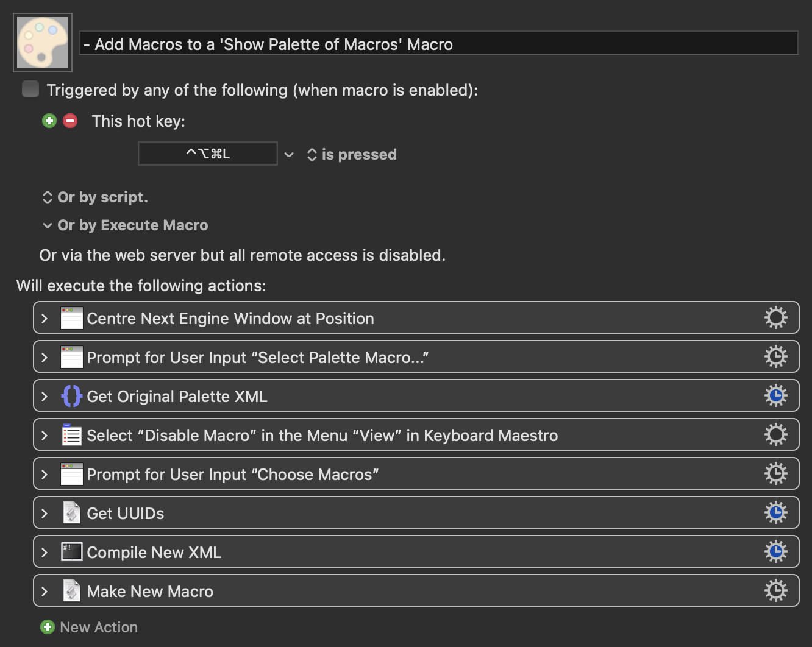Open the "is pressed" popup menu

pyautogui.click(x=352, y=155)
